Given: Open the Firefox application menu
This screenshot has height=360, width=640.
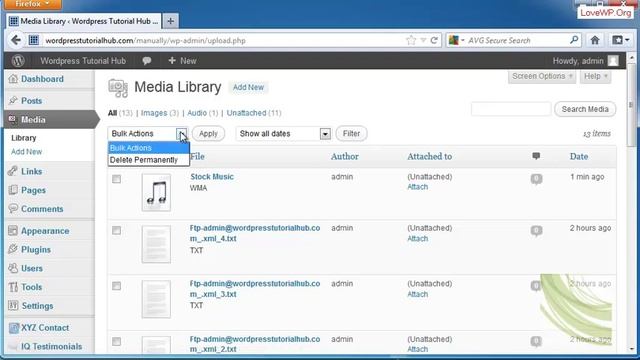Looking at the screenshot, I should point(33,4).
